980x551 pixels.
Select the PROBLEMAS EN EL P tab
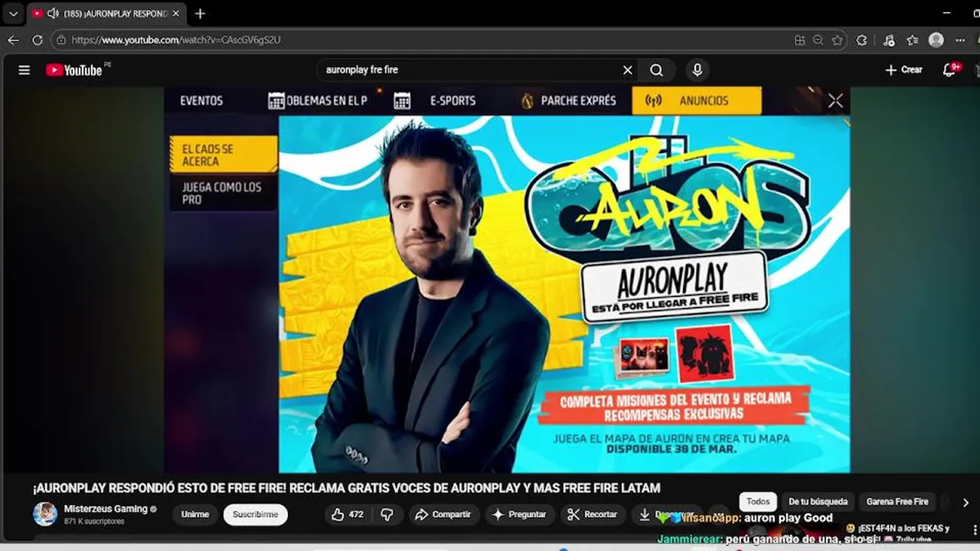[x=318, y=100]
